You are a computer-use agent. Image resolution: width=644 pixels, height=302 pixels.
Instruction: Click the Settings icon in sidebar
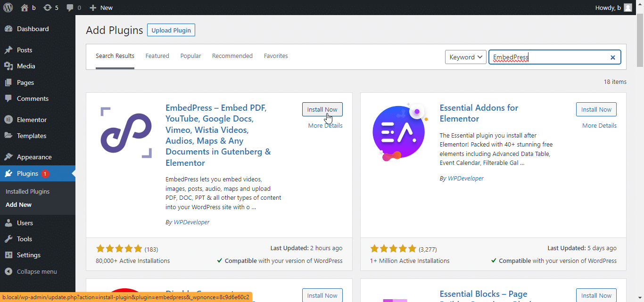pos(8,255)
